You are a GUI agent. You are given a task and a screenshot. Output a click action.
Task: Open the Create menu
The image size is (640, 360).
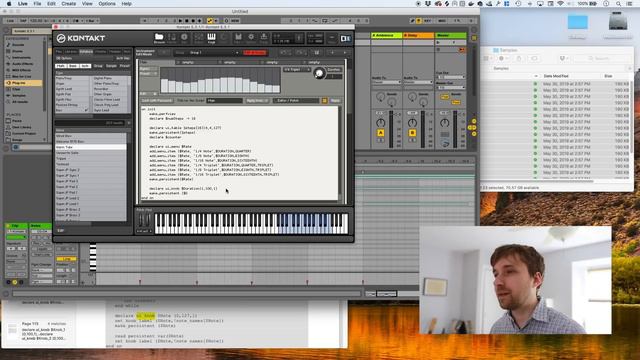pos(69,4)
